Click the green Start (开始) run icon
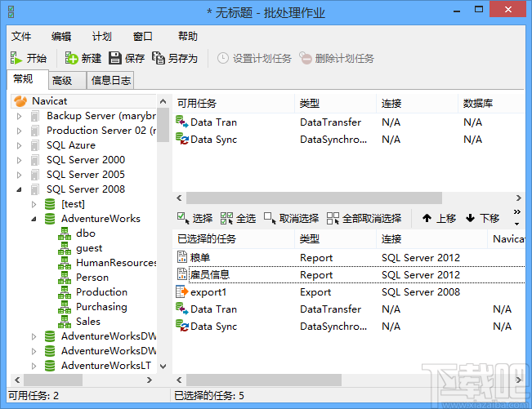This screenshot has width=532, height=409. tap(16, 58)
